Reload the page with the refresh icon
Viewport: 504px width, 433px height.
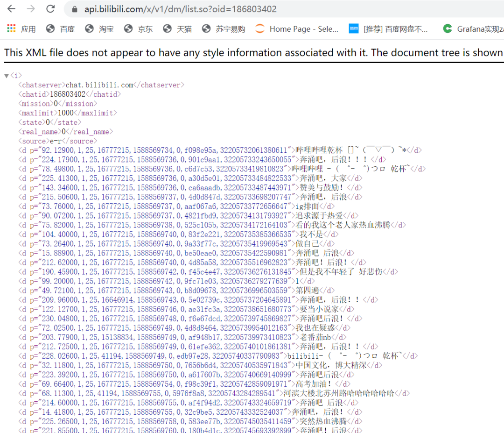point(50,9)
